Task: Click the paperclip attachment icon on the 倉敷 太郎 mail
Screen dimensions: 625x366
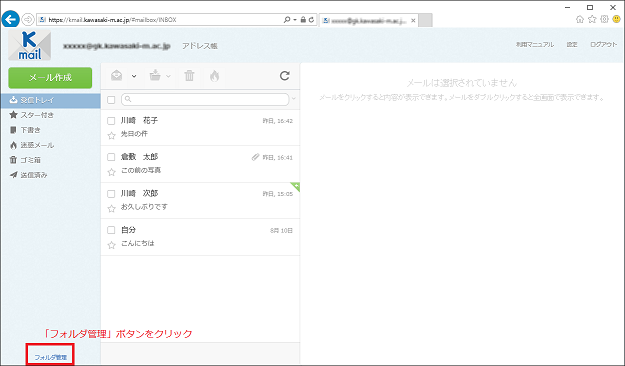Action: pyautogui.click(x=256, y=157)
